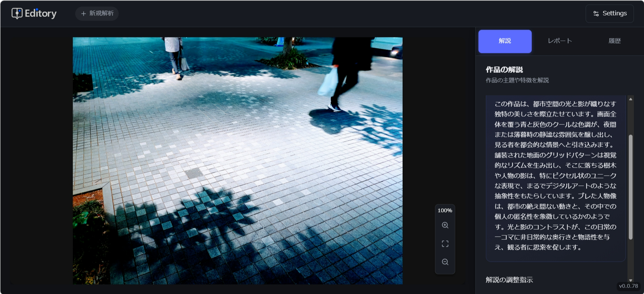Screen dimensions: 644x294
Task: Click the 解説の調整指示 section label
Action: (x=509, y=280)
